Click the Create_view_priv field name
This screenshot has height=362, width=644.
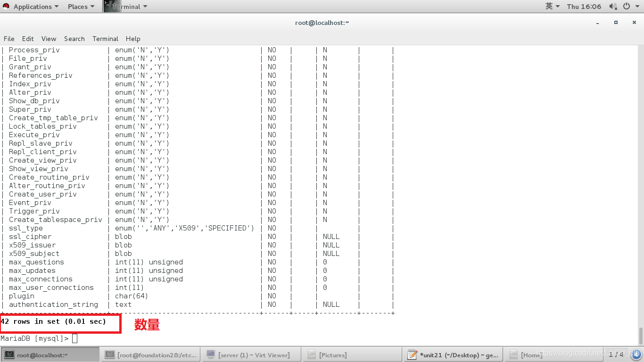click(42, 160)
